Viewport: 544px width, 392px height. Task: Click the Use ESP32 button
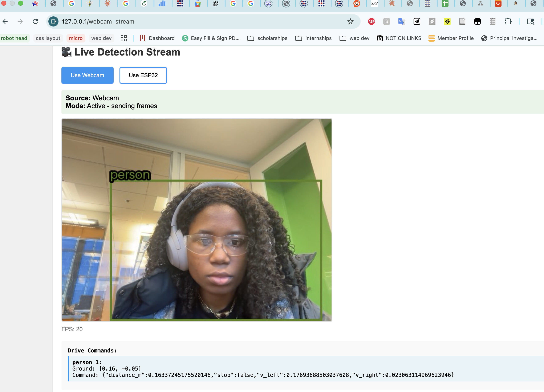pyautogui.click(x=143, y=75)
